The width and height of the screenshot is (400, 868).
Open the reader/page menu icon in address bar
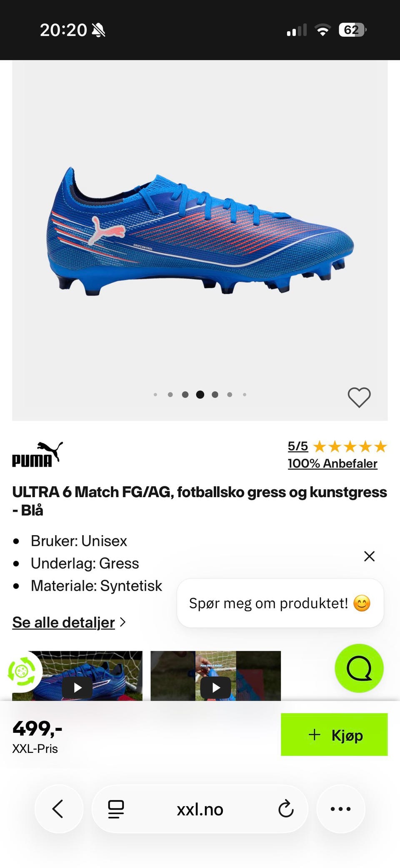(116, 809)
